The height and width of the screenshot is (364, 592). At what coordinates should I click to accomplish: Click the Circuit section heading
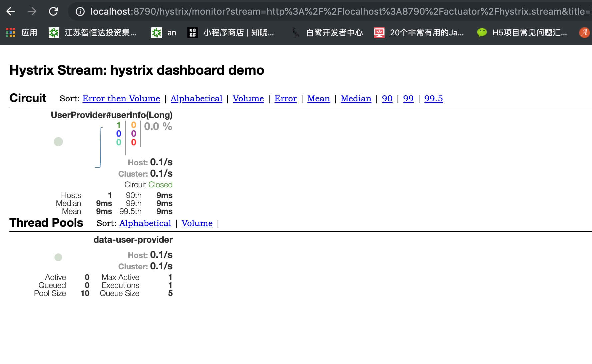point(28,98)
